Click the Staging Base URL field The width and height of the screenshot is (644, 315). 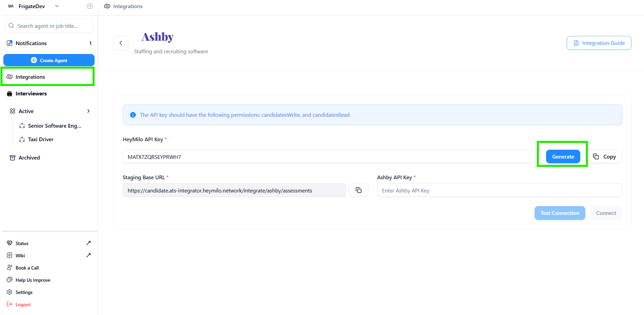point(234,190)
